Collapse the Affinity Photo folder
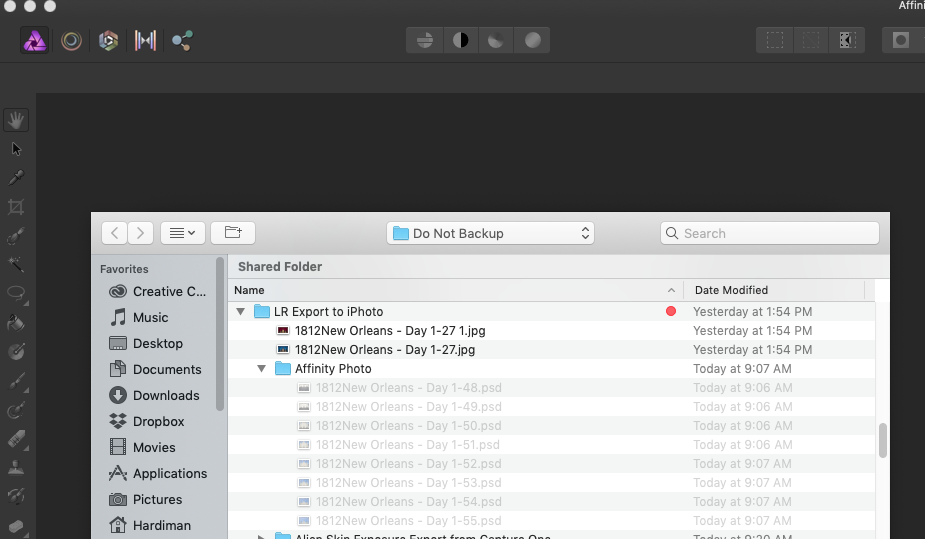This screenshot has height=539, width=925. click(262, 369)
